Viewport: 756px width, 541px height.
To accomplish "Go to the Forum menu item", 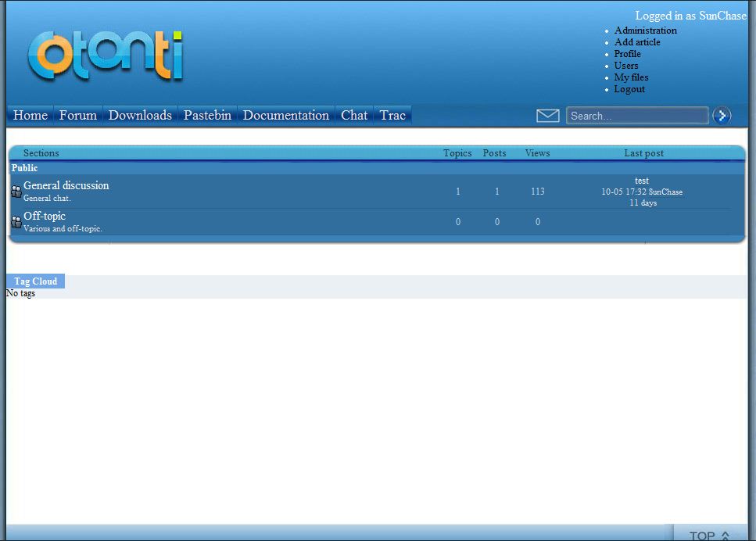I will tap(78, 115).
